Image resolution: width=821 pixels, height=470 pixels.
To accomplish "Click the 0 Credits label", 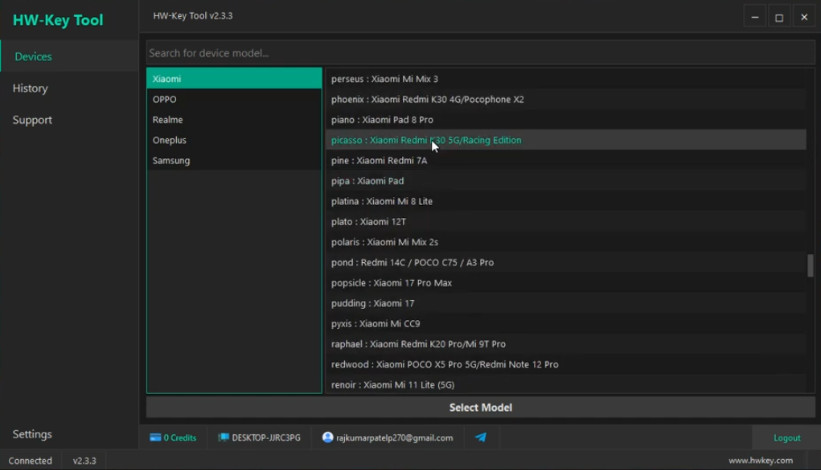I will tap(180, 438).
